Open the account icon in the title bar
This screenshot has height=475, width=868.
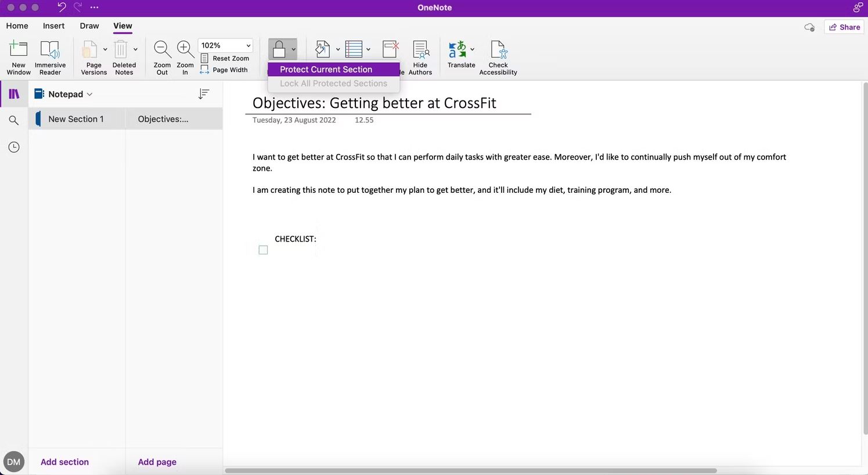858,8
